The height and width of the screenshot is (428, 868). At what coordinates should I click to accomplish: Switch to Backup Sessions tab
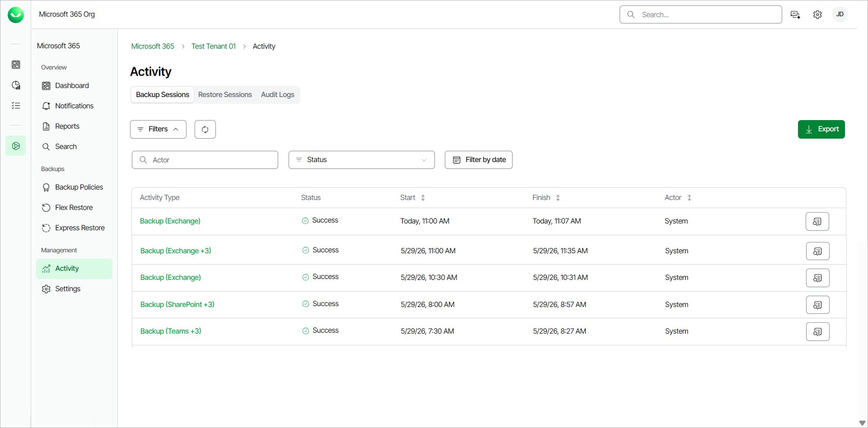163,95
